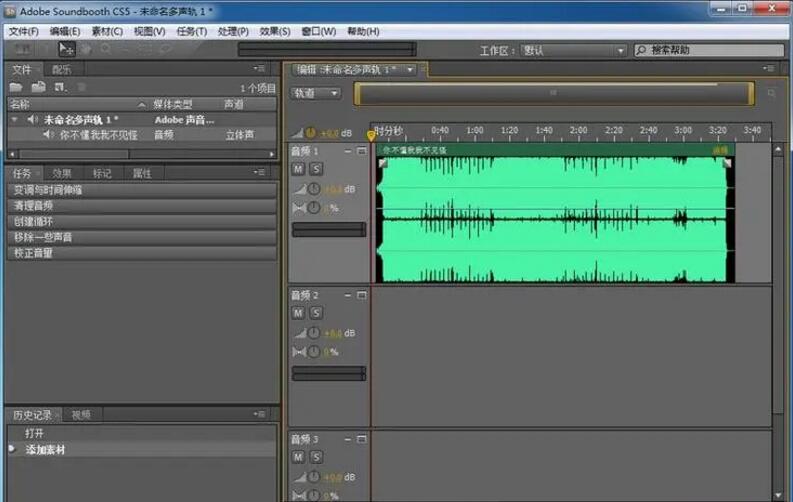Click the open folder icon in 文件 panel
Viewport: 793px width, 502px height.
pyautogui.click(x=17, y=87)
